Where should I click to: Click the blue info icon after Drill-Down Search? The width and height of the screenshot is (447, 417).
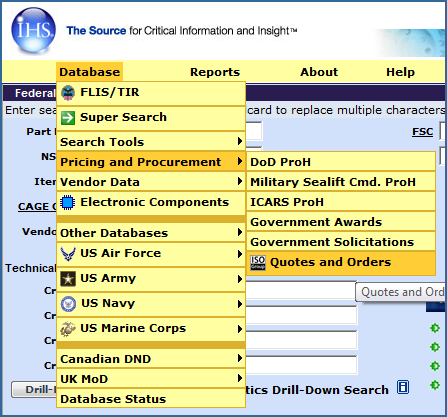[403, 387]
